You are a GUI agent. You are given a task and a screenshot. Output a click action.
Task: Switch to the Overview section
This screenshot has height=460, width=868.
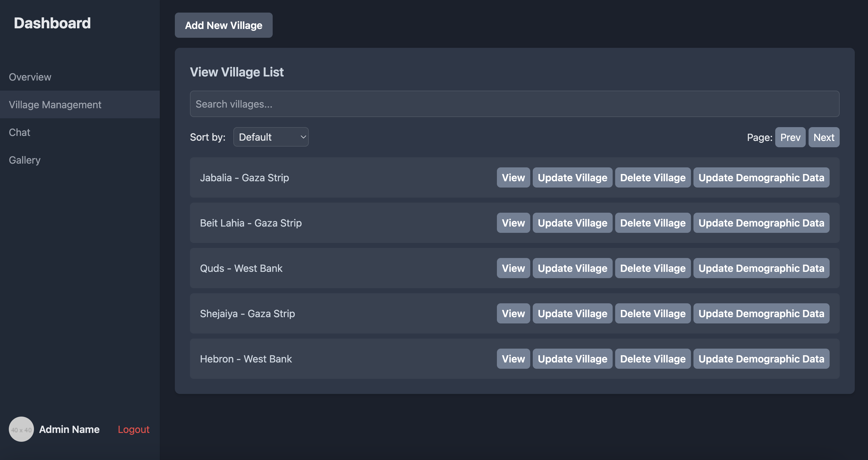(x=30, y=77)
